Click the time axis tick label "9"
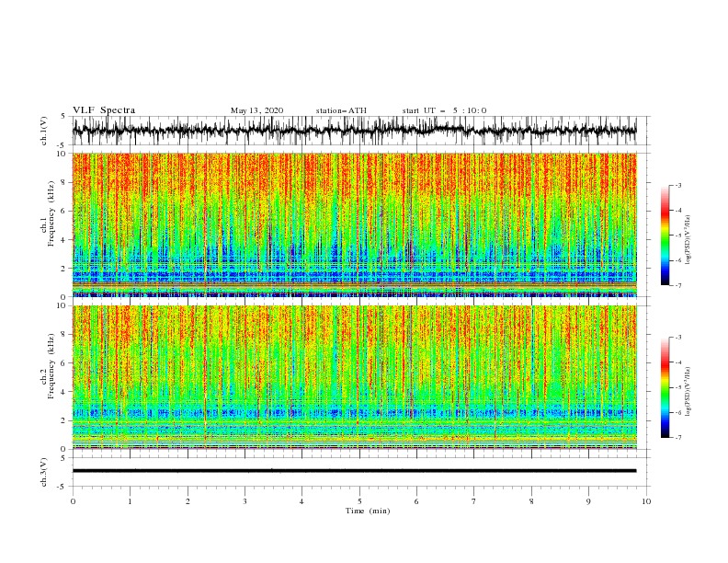Viewport: 728px width, 563px height. click(x=588, y=501)
